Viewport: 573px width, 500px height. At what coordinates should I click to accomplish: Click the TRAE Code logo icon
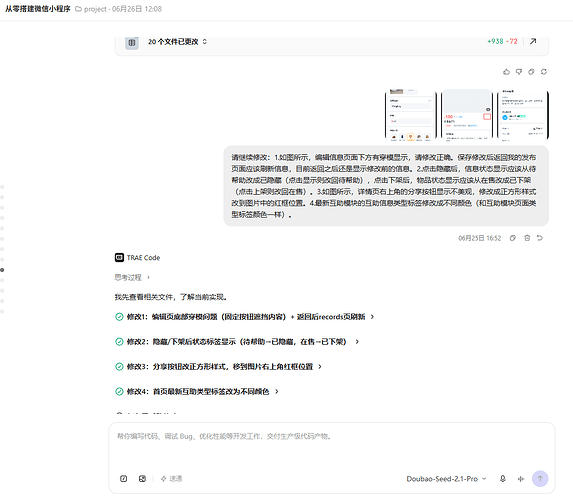pyautogui.click(x=119, y=258)
